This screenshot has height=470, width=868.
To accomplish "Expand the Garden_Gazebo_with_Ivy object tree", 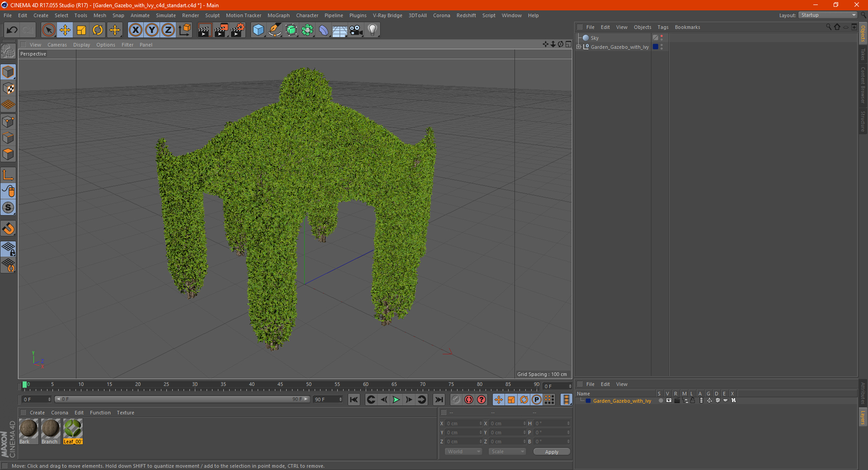I will [579, 47].
